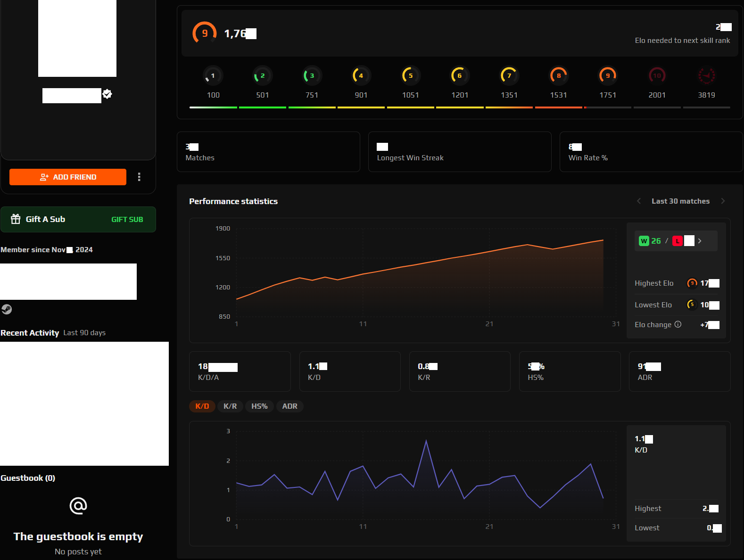Click the Gift Sub link
Image resolution: width=744 pixels, height=560 pixels.
(x=127, y=220)
